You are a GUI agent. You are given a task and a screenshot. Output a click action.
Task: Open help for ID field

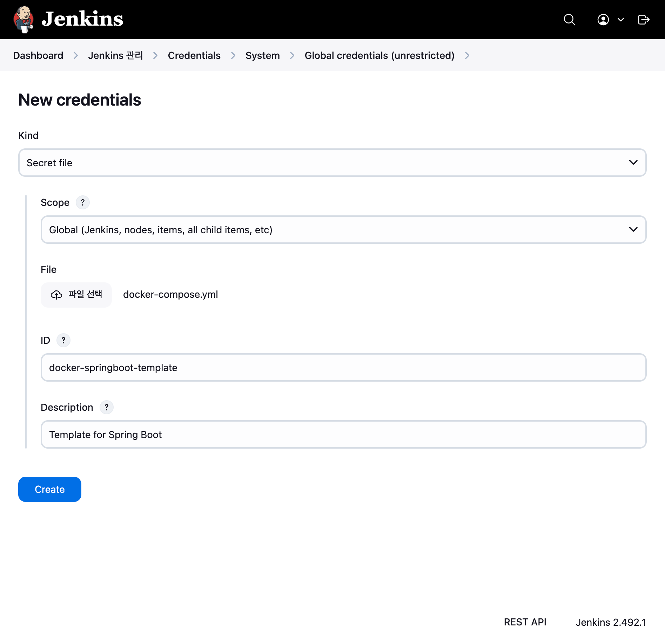(x=63, y=340)
